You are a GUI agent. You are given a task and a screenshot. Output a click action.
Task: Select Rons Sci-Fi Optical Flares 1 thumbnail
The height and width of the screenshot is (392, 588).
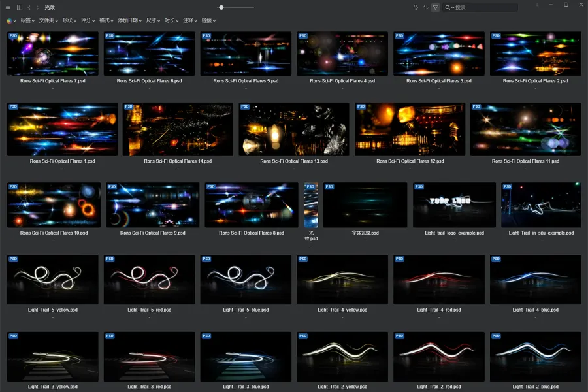[x=62, y=129]
